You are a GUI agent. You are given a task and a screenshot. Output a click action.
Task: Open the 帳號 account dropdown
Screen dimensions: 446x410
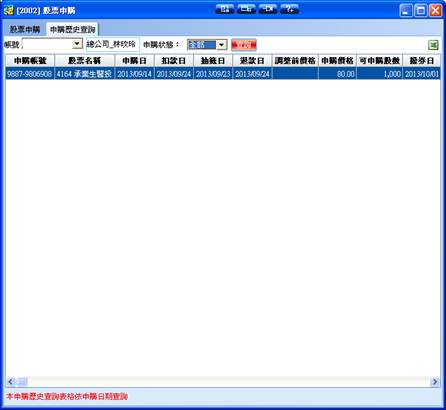(x=77, y=44)
